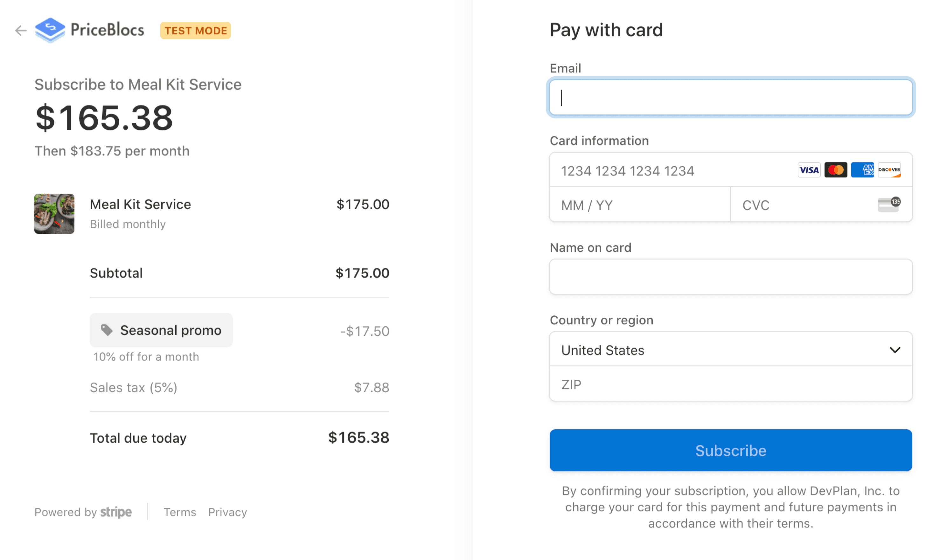940x560 pixels.
Task: Click the Meal Kit Service product thumbnail
Action: point(54,214)
